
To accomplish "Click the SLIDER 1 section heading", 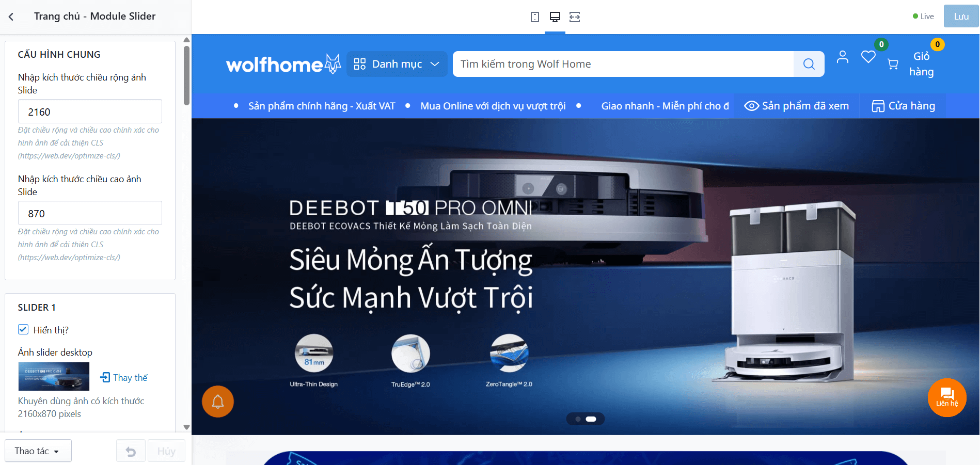I will [37, 308].
